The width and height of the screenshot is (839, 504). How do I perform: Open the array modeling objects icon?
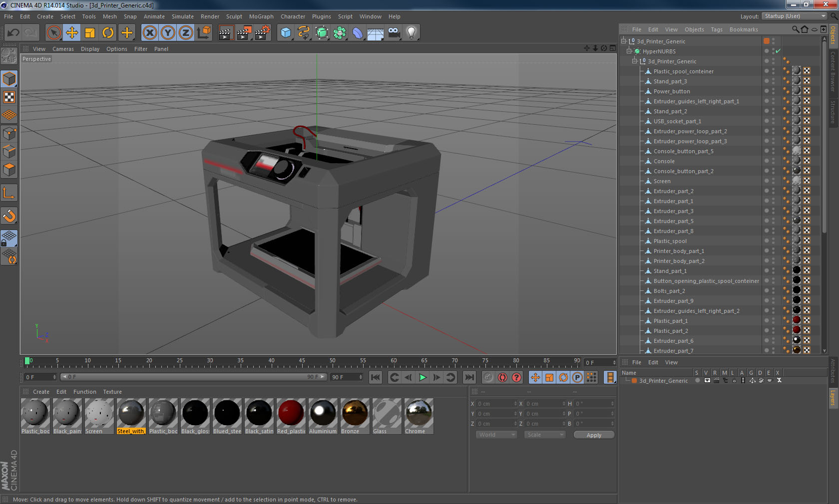click(x=340, y=33)
